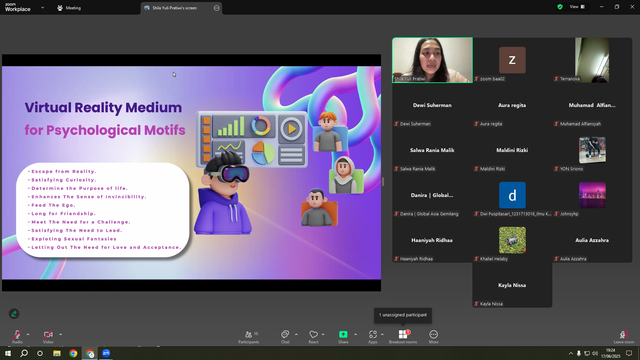The height and width of the screenshot is (360, 640).
Task: Open the View layout menu
Action: pyautogui.click(x=577, y=7)
